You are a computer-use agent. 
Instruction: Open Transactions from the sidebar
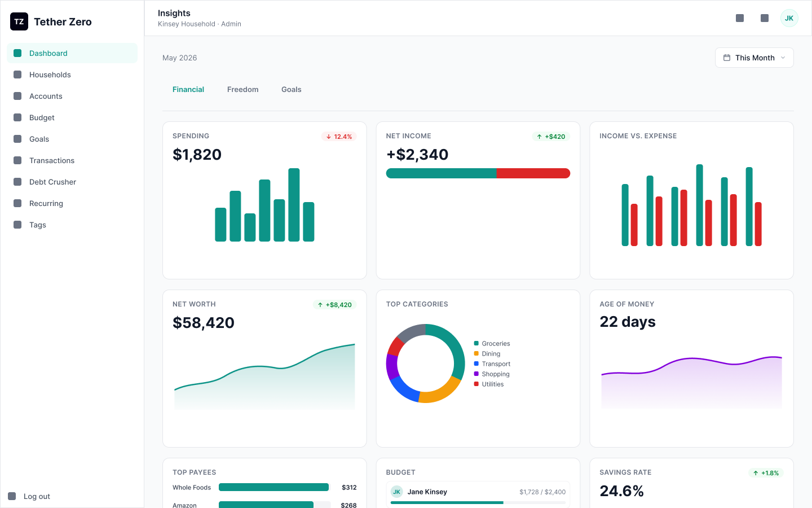(72, 160)
